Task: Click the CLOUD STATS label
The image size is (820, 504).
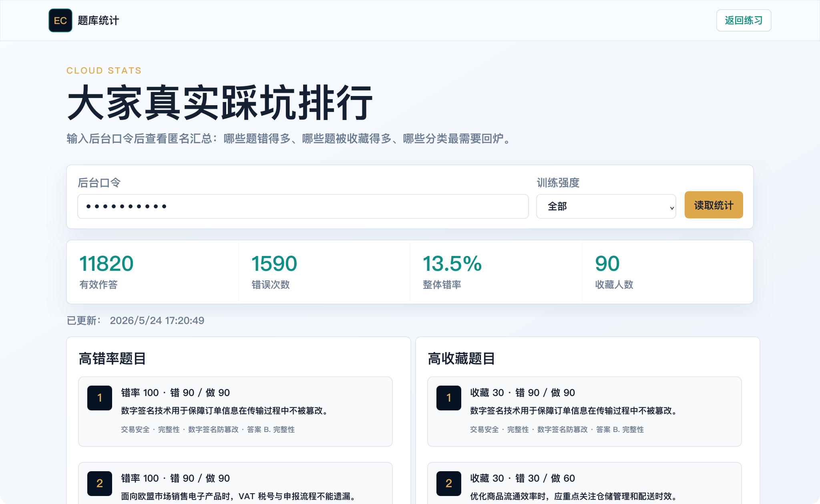Action: 104,70
